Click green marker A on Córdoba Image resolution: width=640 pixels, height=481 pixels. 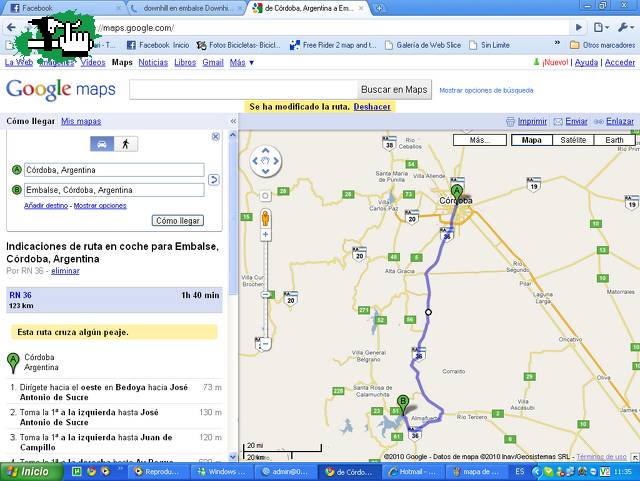[456, 192]
